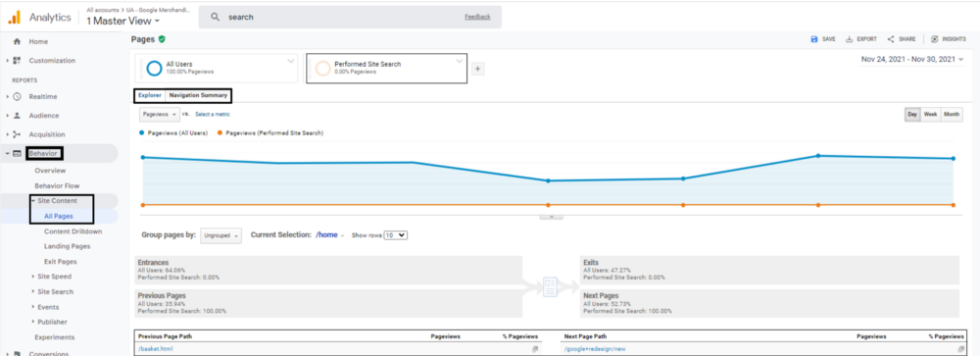Viewport: 980px width, 356px height.
Task: Click the Next Pages summary box
Action: pos(769,303)
